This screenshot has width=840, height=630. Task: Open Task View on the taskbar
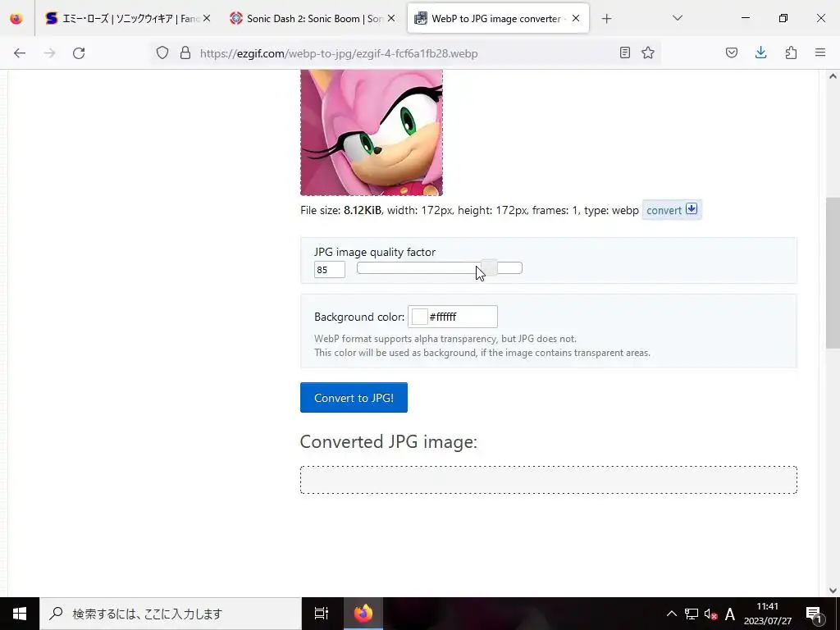[322, 614]
